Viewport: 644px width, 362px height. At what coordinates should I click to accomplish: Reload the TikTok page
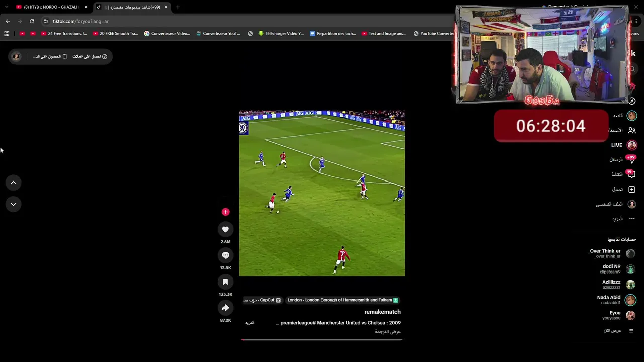[x=32, y=21]
